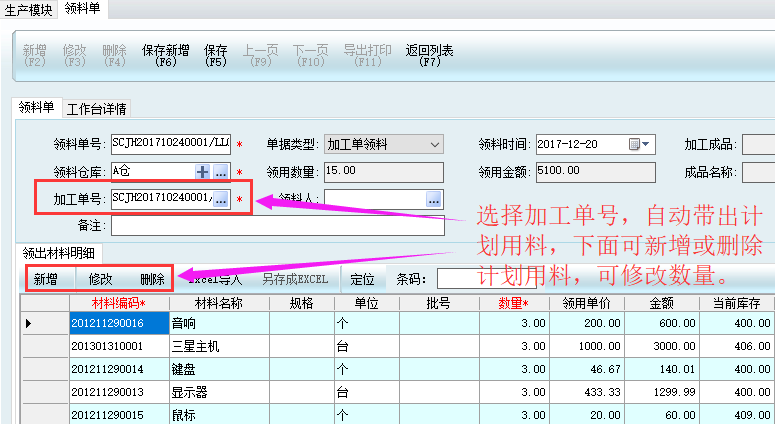Click the 领料仓库 text field
Image resolution: width=775 pixels, height=424 pixels.
click(153, 172)
